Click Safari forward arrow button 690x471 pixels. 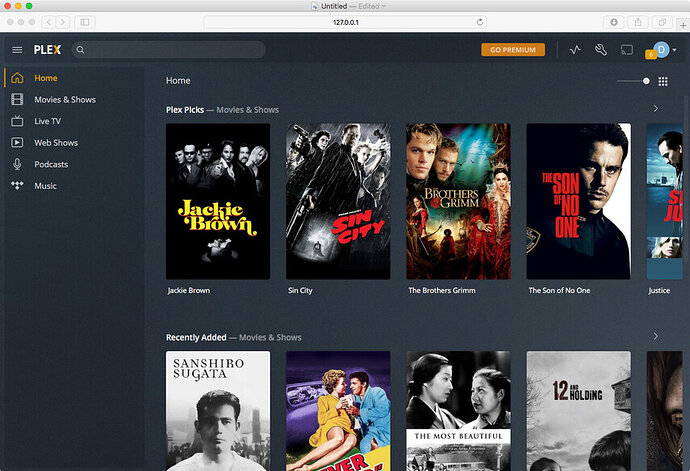(x=62, y=22)
